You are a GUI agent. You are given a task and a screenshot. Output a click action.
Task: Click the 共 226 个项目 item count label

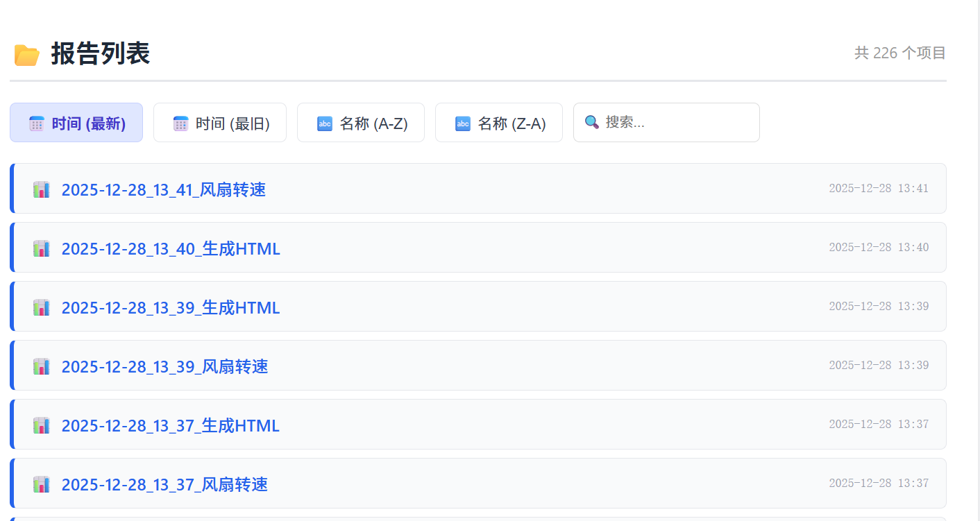[899, 53]
